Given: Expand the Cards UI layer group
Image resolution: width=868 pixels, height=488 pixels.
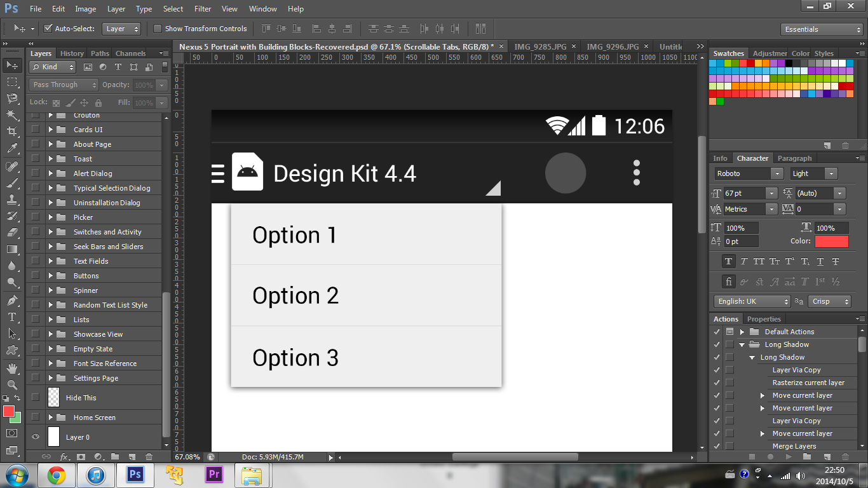Looking at the screenshot, I should point(50,130).
